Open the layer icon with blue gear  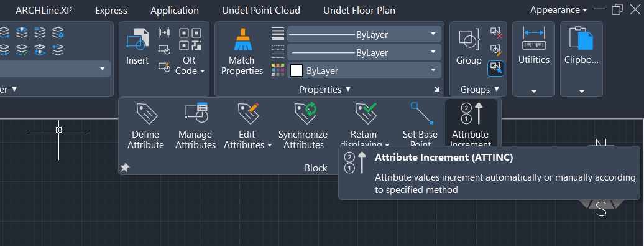pos(58,32)
